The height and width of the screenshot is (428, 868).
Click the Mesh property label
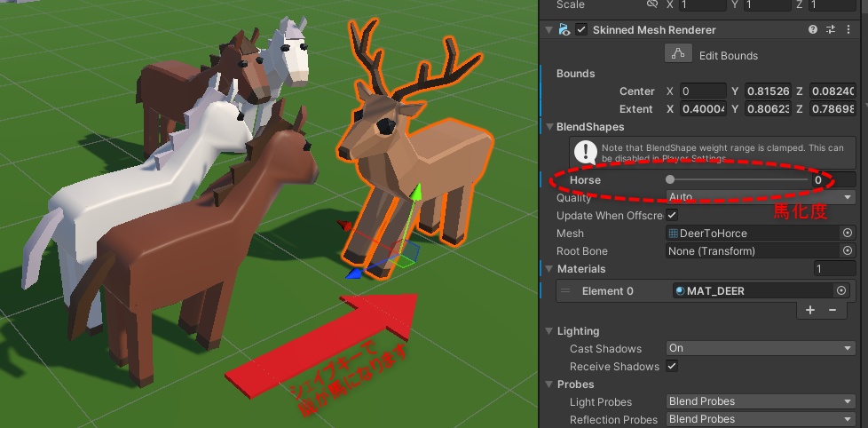point(570,234)
